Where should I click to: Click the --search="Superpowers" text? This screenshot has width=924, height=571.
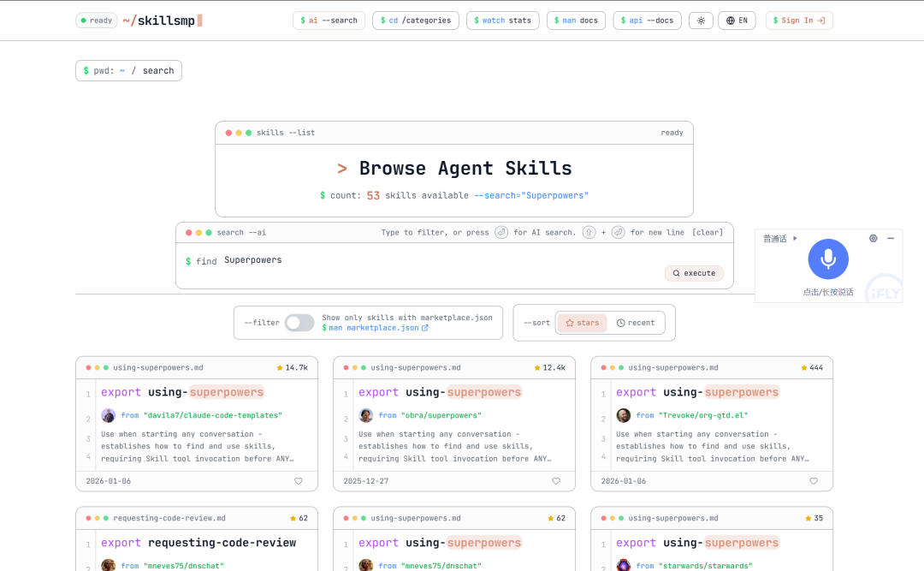tap(531, 195)
